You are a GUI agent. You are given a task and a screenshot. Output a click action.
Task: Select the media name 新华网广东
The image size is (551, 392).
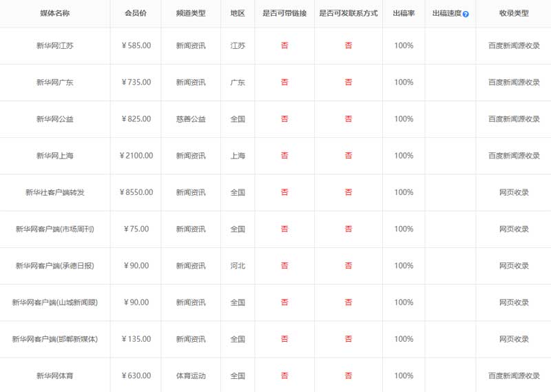pyautogui.click(x=55, y=82)
